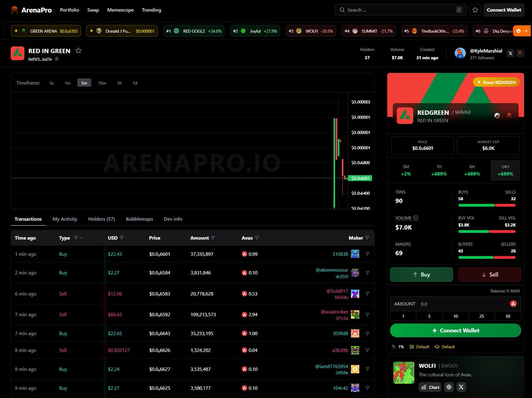Favorite RED IN GREEN with star icon
The width and height of the screenshot is (532, 398).
[78, 51]
